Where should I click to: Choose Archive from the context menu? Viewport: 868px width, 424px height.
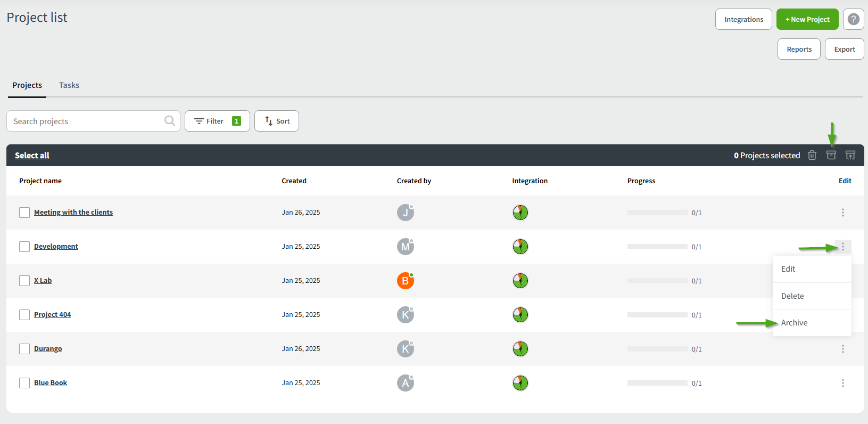(x=794, y=323)
